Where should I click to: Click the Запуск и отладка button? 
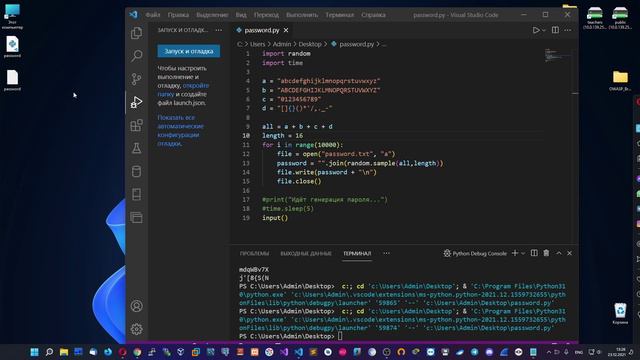[x=189, y=51]
